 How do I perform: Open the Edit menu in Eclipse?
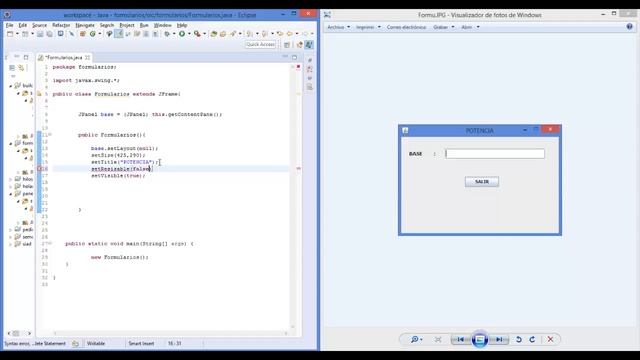click(x=22, y=25)
